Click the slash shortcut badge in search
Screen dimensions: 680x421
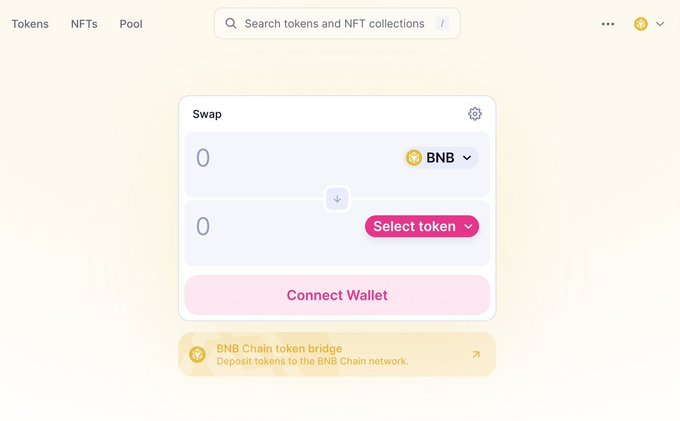click(x=442, y=23)
